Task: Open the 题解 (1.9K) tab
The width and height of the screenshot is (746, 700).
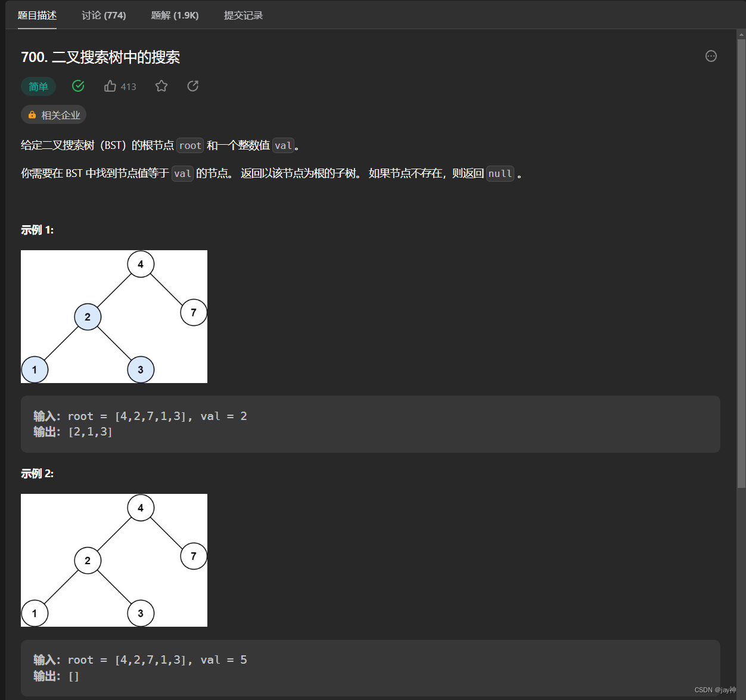Action: coord(175,15)
